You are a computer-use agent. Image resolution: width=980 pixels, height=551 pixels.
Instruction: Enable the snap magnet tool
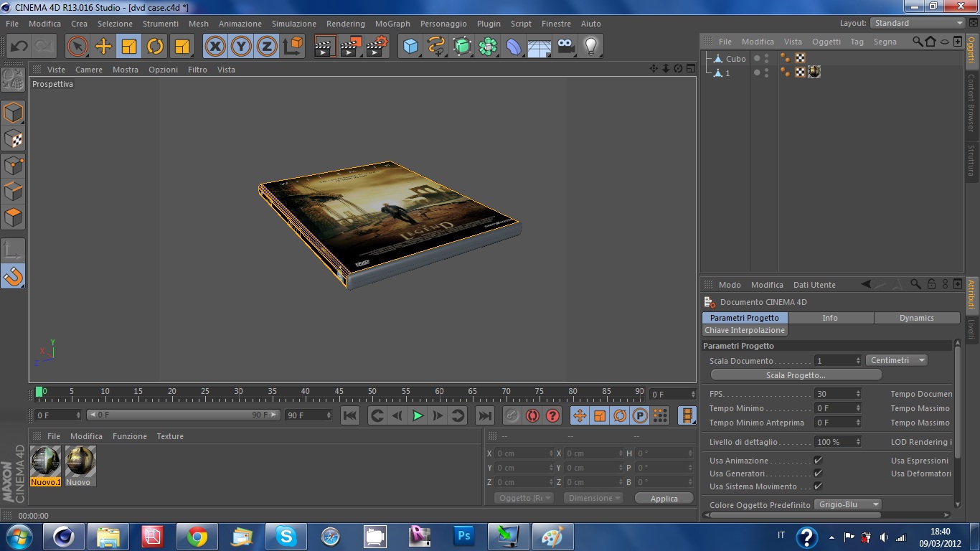pyautogui.click(x=13, y=275)
